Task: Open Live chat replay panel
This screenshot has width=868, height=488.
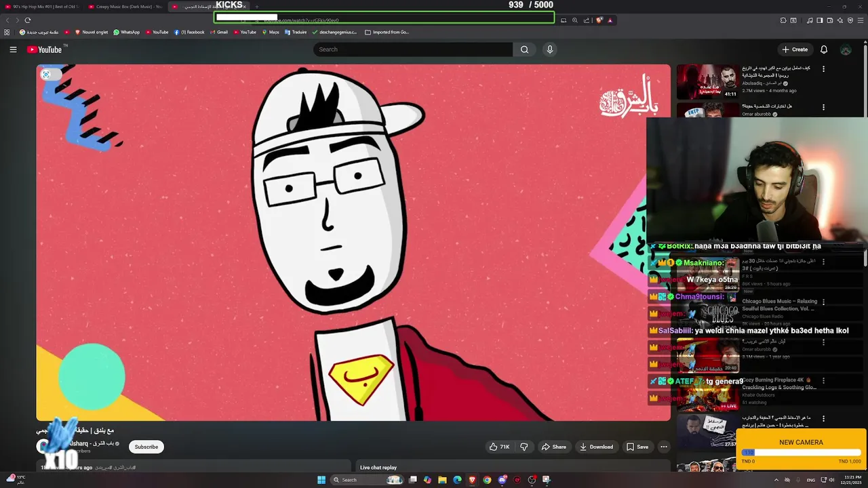Action: 378,468
